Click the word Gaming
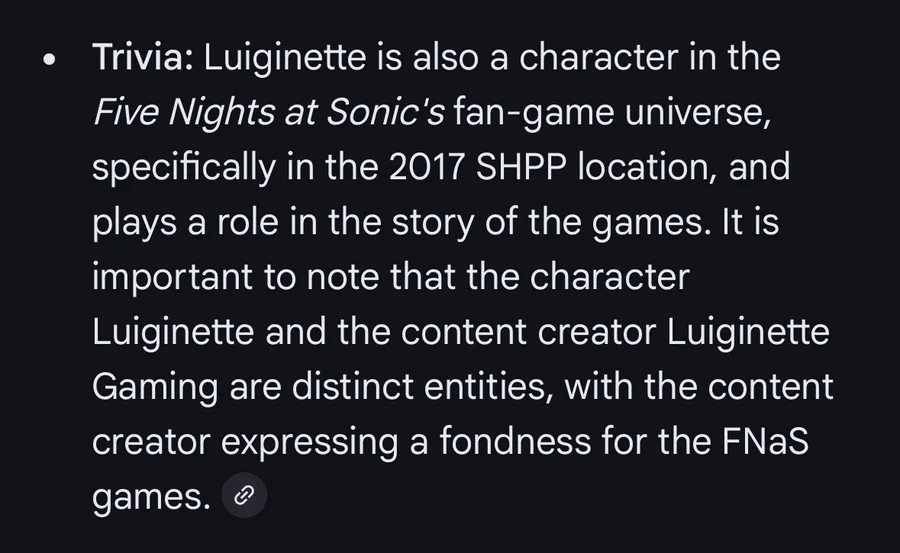The image size is (900, 553). click(155, 388)
